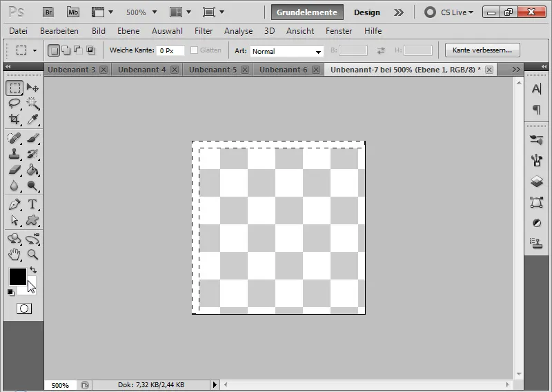The width and height of the screenshot is (552, 392).
Task: Open tool preset picker dropdown
Action: (34, 50)
